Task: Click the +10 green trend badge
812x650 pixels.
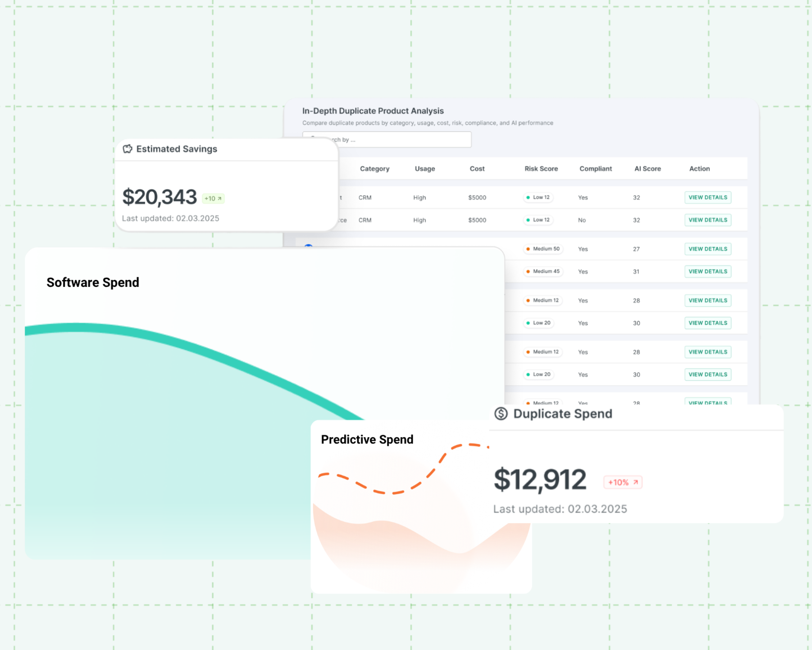Action: pyautogui.click(x=213, y=198)
